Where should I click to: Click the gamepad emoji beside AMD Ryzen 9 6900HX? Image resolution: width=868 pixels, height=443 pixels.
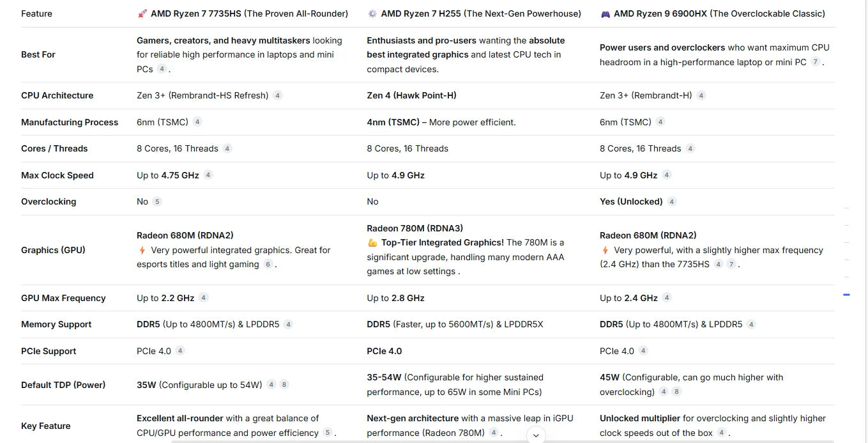(605, 13)
